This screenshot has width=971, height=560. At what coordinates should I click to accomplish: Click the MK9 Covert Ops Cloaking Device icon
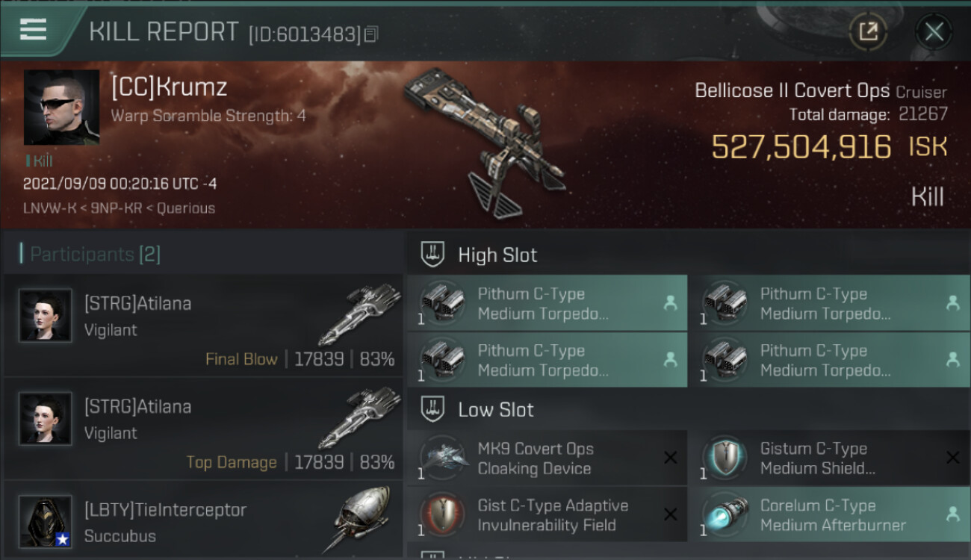point(444,458)
